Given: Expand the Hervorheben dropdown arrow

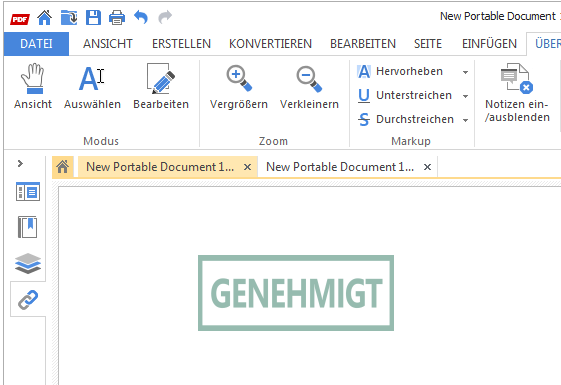Looking at the screenshot, I should tap(465, 72).
